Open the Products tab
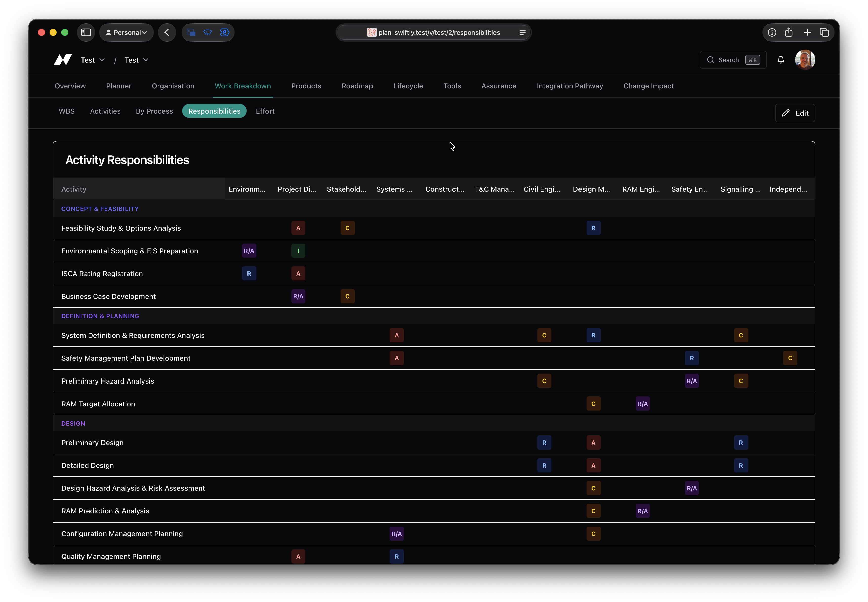Viewport: 868px width, 602px height. click(x=306, y=86)
